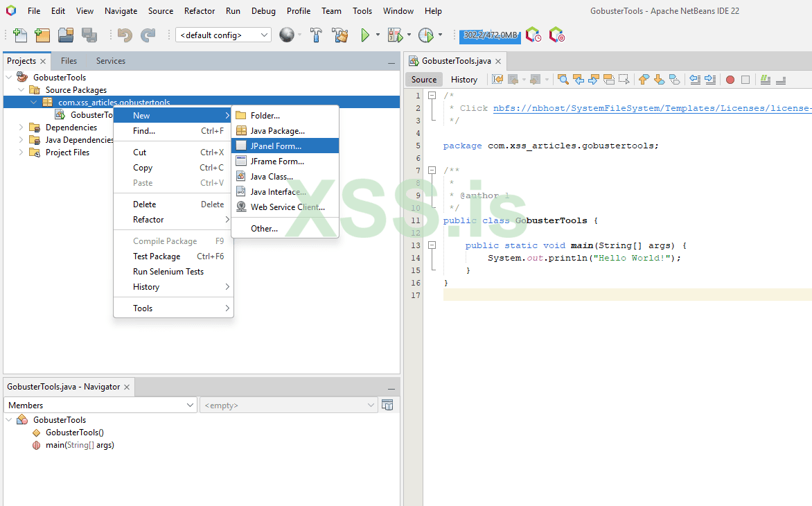Select JFrame Form from the New submenu
Screen dimensions: 812x506
(277, 162)
